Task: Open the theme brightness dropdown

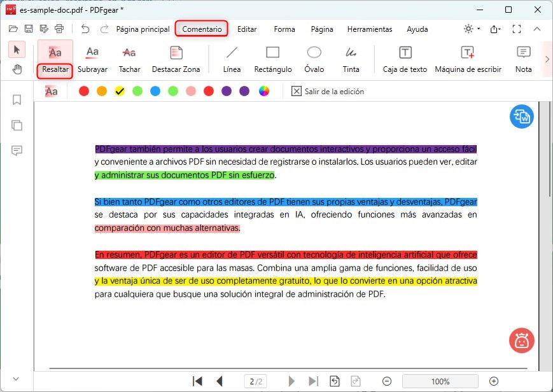Action: tap(472, 29)
